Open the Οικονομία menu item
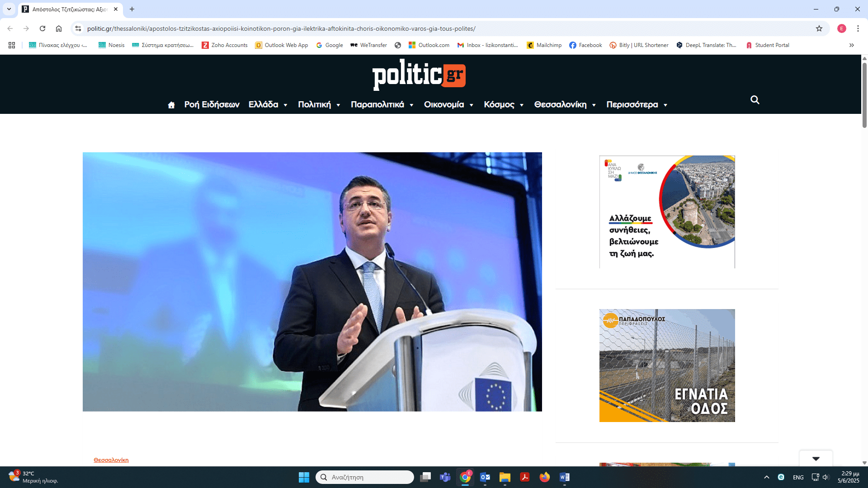 tap(443, 105)
